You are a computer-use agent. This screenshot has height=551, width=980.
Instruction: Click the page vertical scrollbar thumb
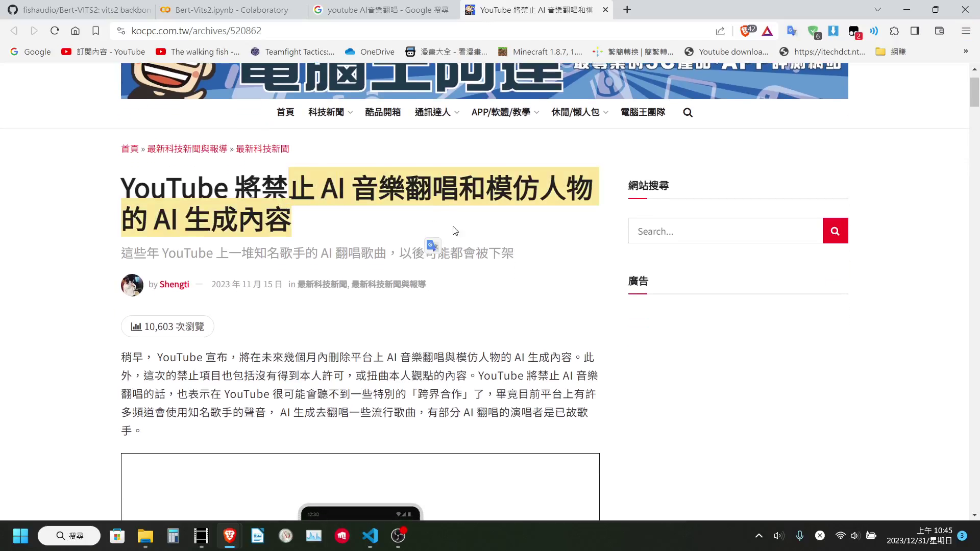point(974,92)
